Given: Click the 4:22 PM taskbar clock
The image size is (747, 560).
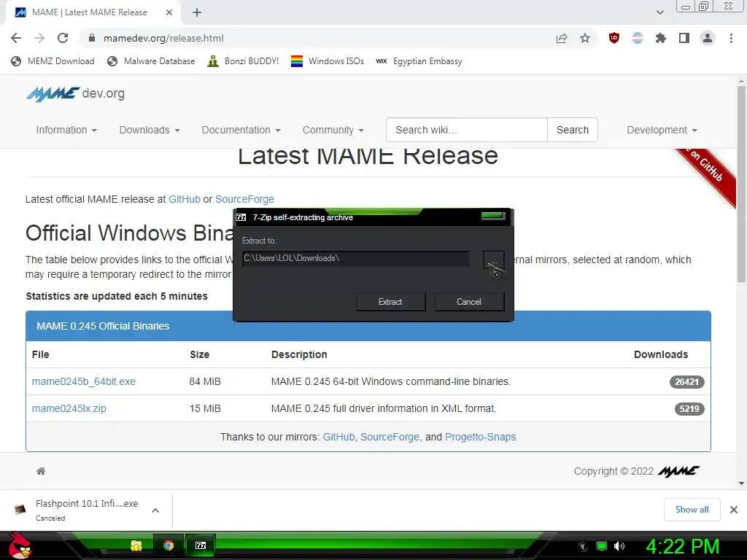Looking at the screenshot, I should point(683,547).
